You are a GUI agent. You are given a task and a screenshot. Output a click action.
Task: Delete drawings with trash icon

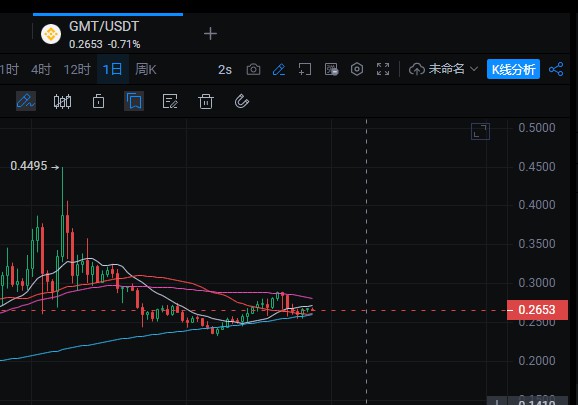[x=206, y=101]
